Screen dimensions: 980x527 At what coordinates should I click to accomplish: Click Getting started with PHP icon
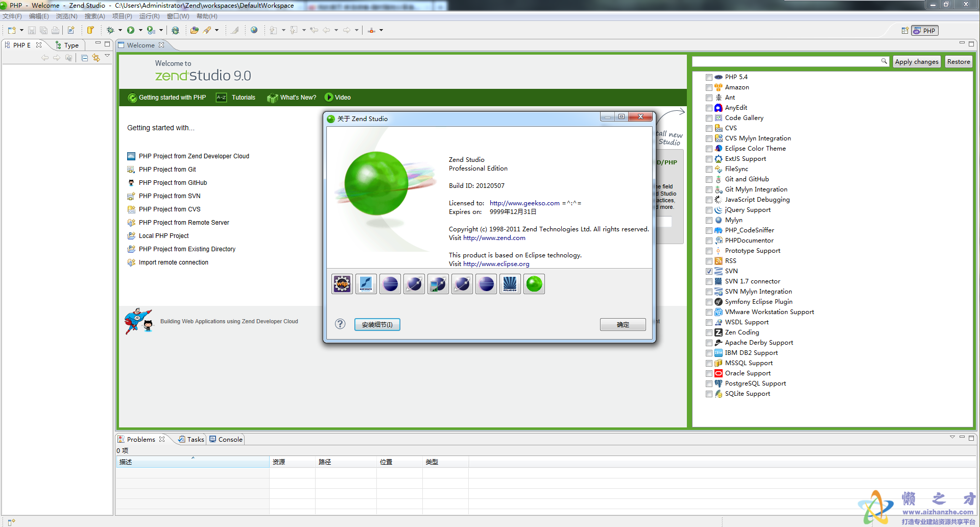[x=132, y=98]
